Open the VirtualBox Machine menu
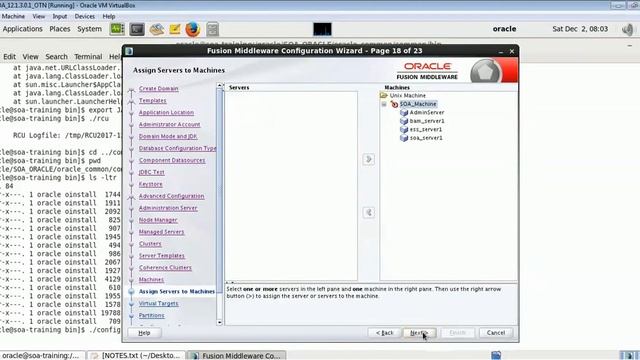Image resolution: width=640 pixels, height=360 pixels. [13, 16]
